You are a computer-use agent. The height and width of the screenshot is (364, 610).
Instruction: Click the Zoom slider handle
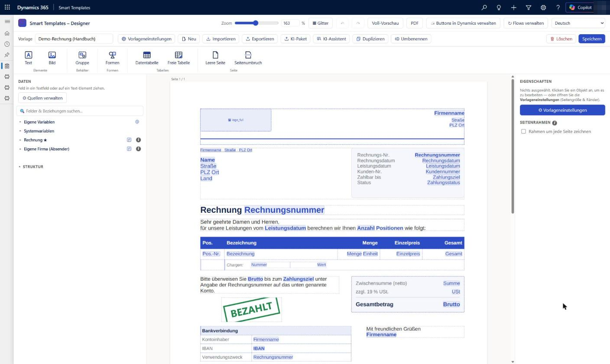click(x=256, y=23)
